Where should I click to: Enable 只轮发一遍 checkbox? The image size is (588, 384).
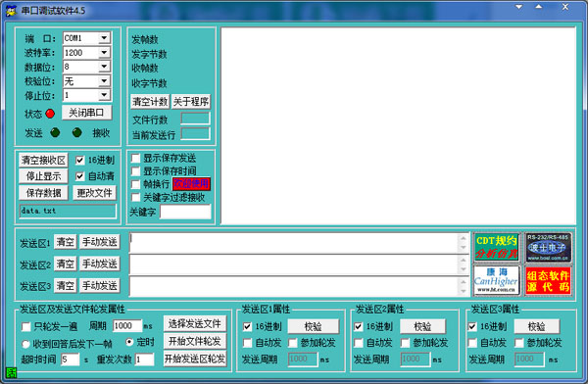click(x=26, y=326)
